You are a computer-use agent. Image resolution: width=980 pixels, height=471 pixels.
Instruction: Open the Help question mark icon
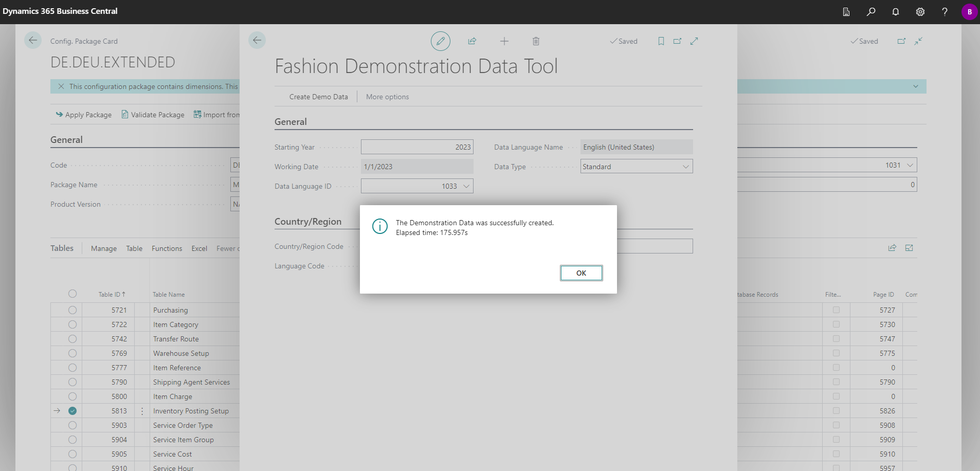944,11
